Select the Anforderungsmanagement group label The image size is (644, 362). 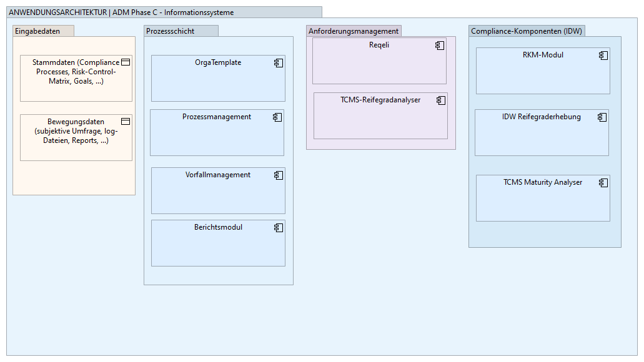point(354,31)
